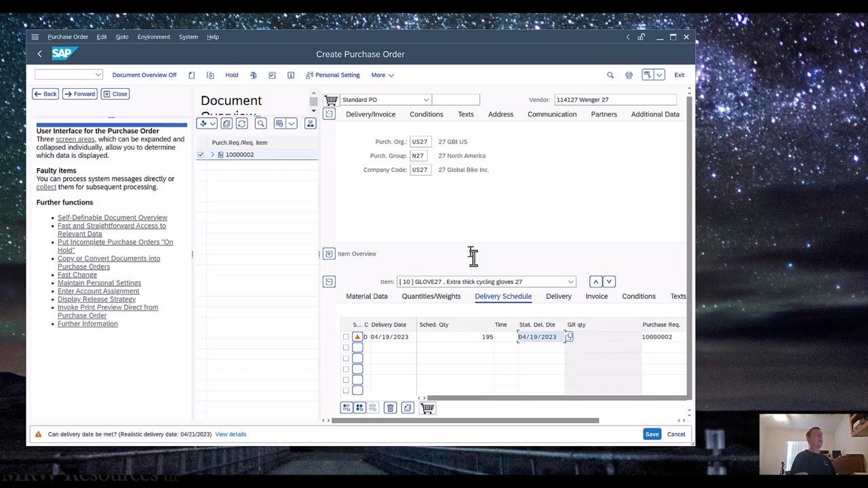Click the SAP logo

point(65,54)
